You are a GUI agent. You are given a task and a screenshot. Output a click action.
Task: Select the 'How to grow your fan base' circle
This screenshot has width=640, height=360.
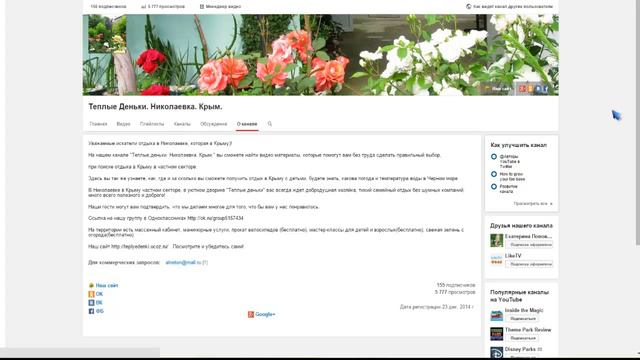click(494, 174)
